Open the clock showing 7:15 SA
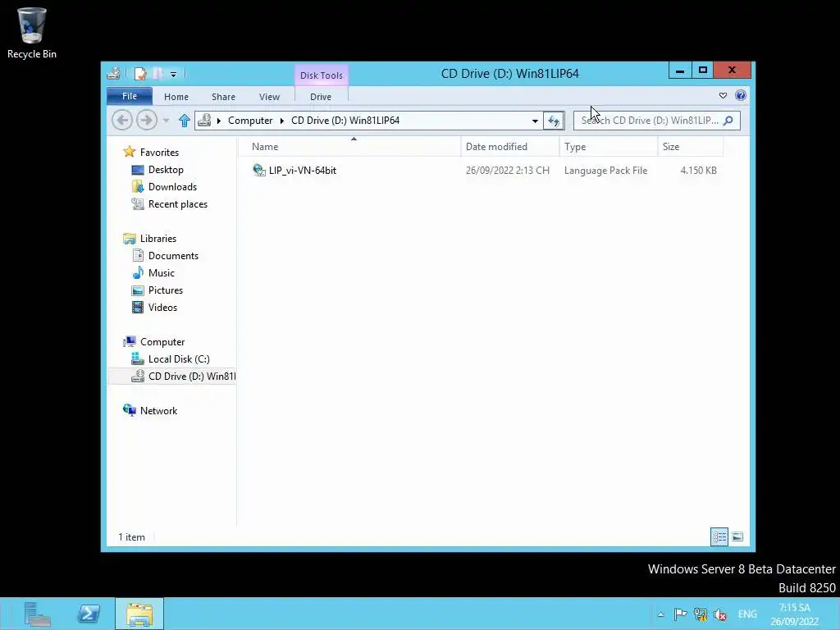The image size is (840, 630). [x=794, y=614]
